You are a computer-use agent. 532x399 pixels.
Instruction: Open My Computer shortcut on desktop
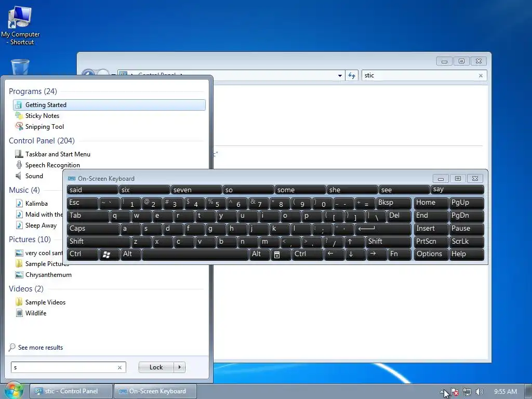coord(20,25)
